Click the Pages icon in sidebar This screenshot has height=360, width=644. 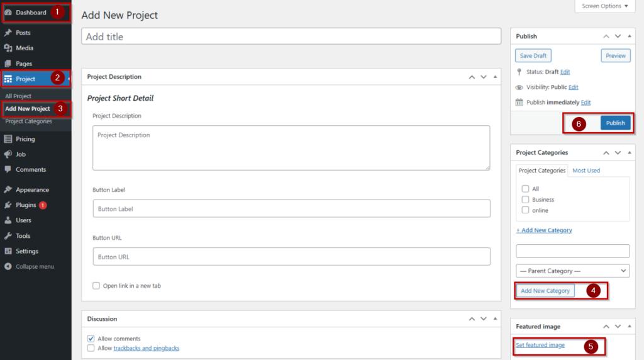pyautogui.click(x=8, y=64)
